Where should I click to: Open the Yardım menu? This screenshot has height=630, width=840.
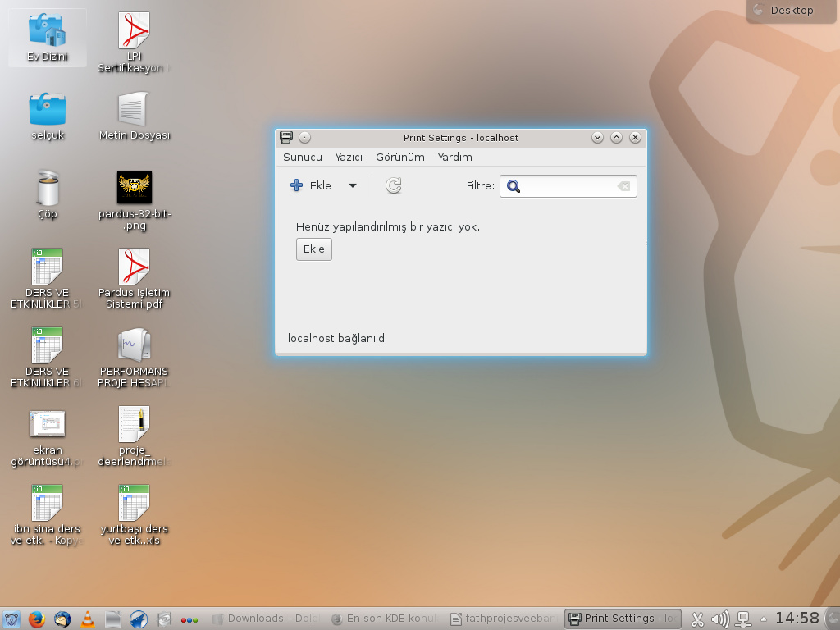point(454,157)
